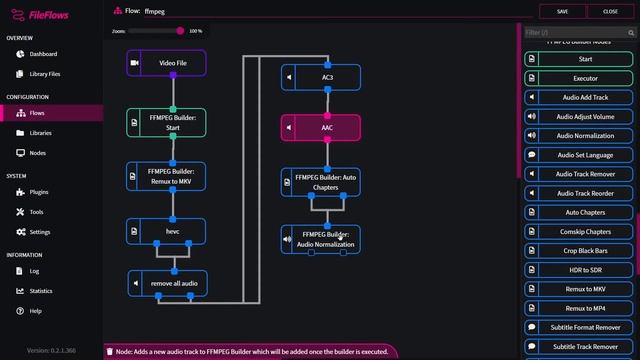Viewport: 640px width, 360px height.
Task: Click the filter search magnifier icon
Action: pyautogui.click(x=631, y=33)
